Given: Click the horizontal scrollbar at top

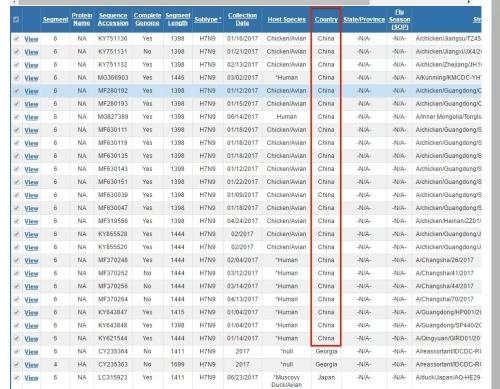Looking at the screenshot, I should [193, 2].
